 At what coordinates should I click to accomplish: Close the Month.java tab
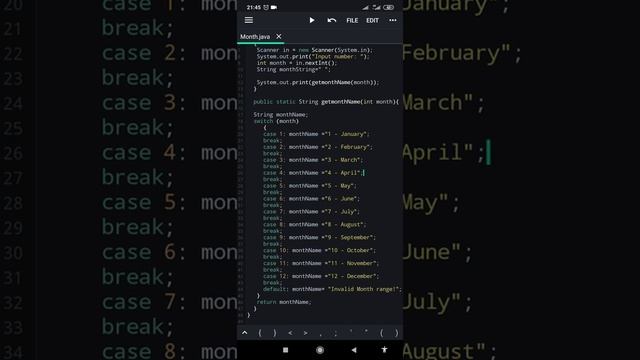click(279, 36)
